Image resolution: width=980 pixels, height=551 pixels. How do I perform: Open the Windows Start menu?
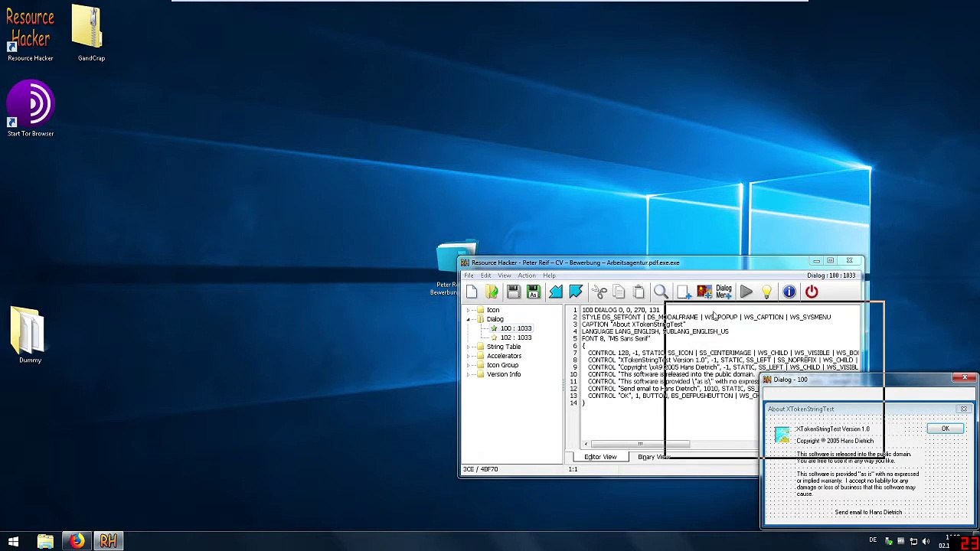coord(13,542)
